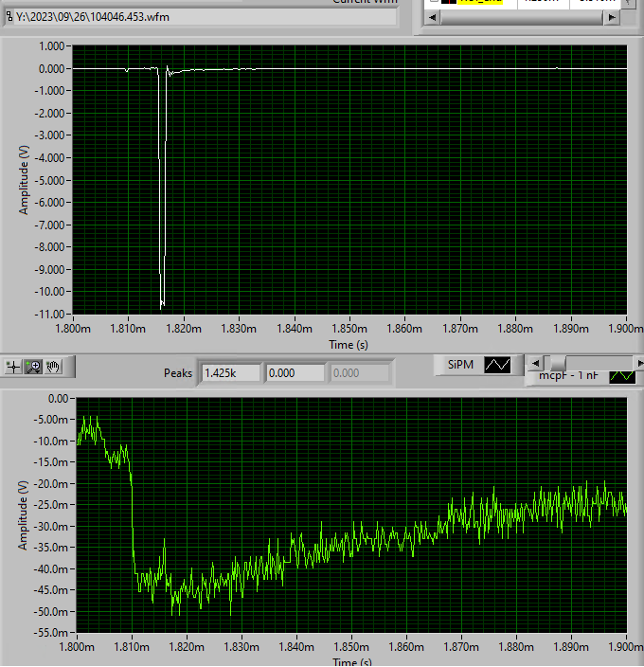
Task: Click 1.800m X-axis start on bottom graph
Action: pos(77,647)
